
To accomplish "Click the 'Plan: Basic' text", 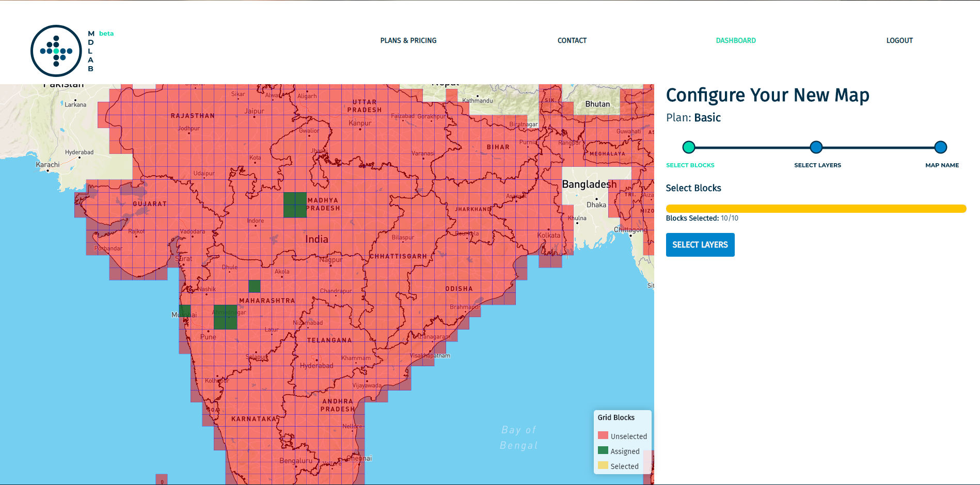I will (x=693, y=118).
